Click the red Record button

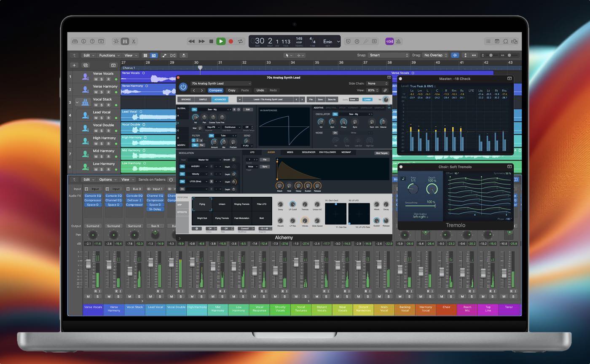(x=231, y=41)
